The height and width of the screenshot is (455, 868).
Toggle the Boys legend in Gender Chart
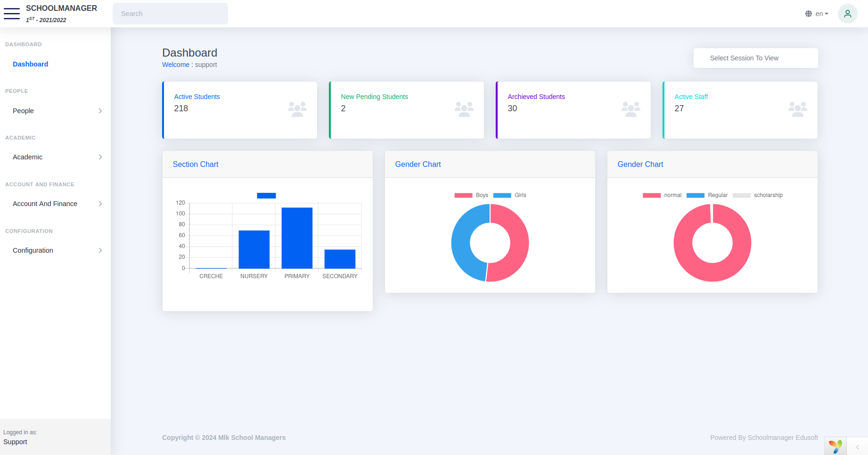coord(471,195)
